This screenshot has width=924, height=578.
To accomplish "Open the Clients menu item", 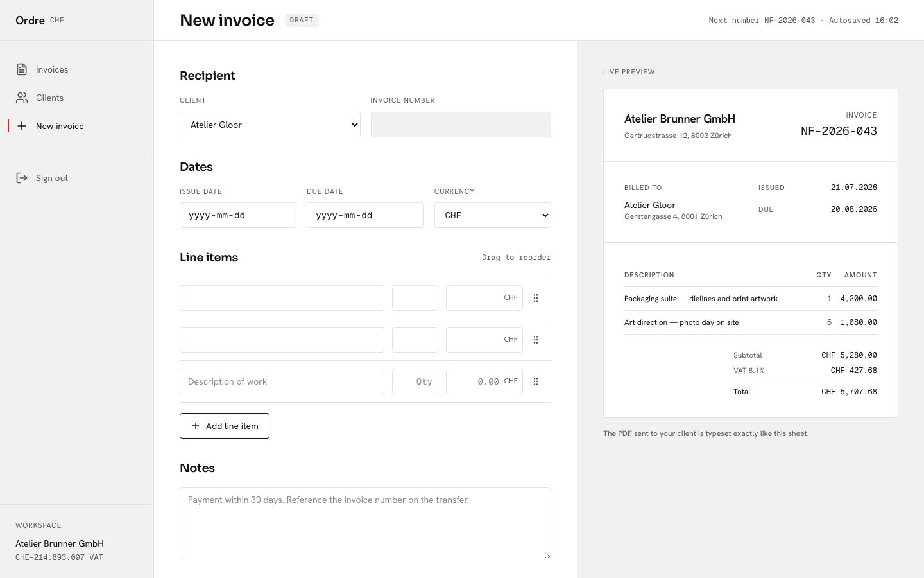I will (x=76, y=98).
